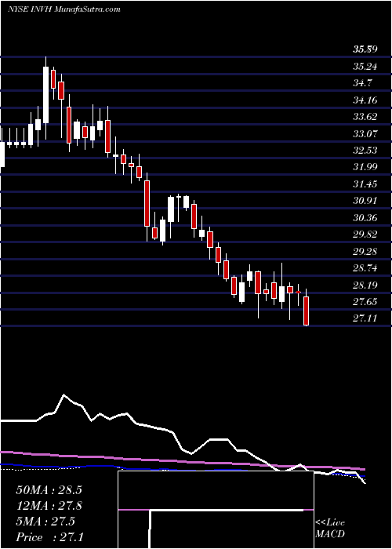
Task: Select the 32.53 price level label
Action: point(365,151)
